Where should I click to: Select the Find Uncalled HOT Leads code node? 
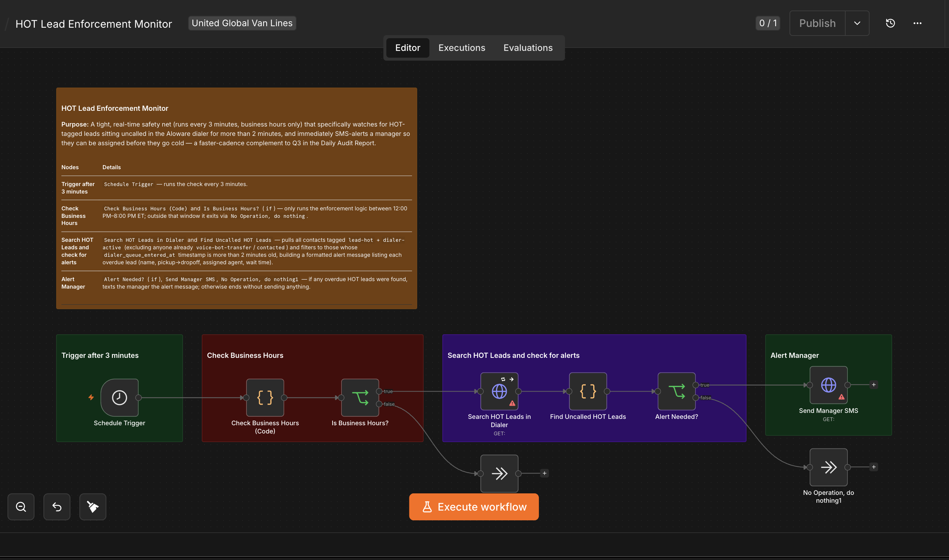click(588, 391)
